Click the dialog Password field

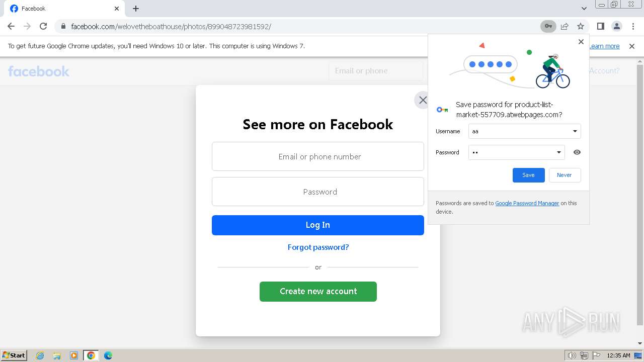pyautogui.click(x=318, y=192)
